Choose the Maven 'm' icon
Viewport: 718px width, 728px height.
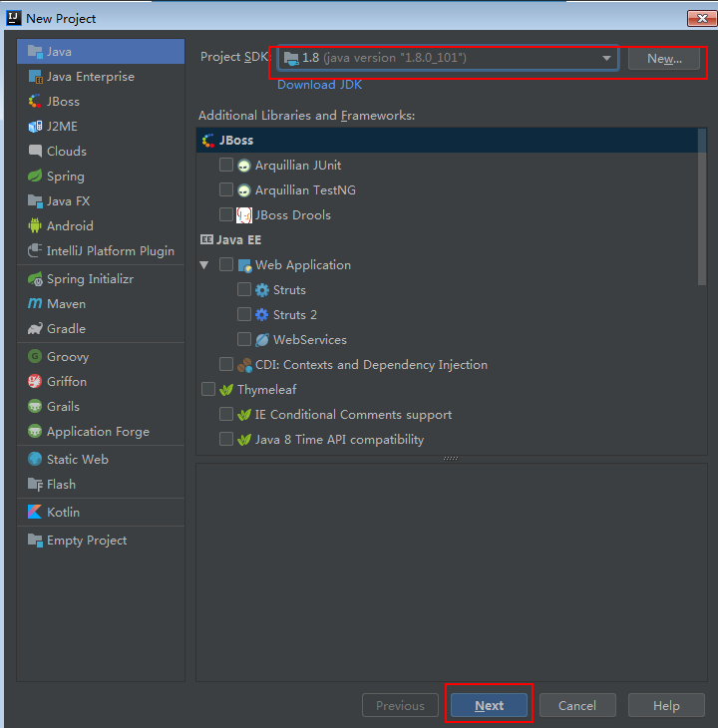[35, 303]
